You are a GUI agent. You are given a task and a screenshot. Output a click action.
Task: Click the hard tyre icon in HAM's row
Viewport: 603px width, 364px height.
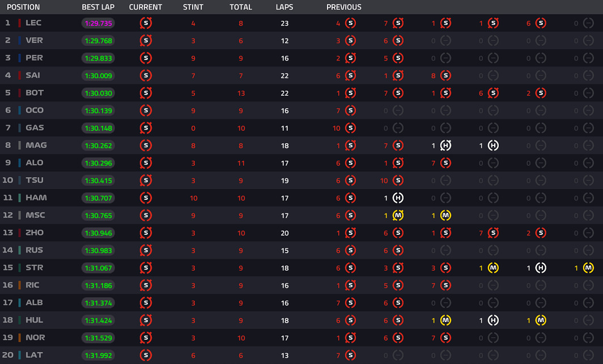398,198
